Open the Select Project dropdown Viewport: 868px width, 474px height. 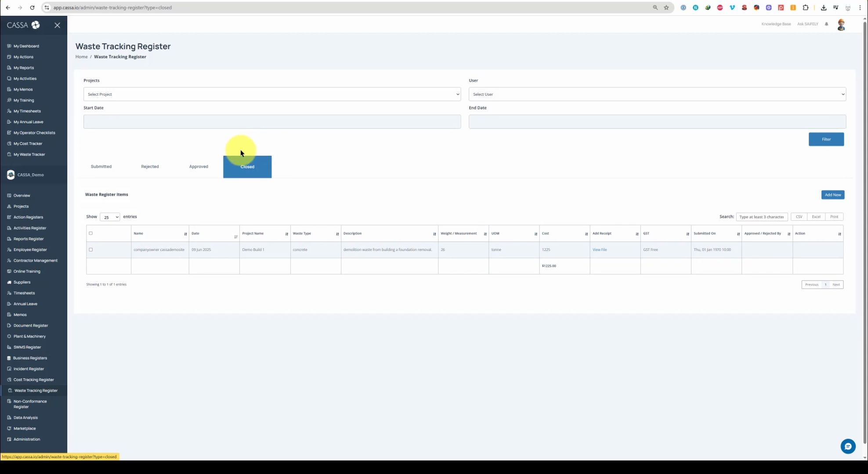(272, 94)
